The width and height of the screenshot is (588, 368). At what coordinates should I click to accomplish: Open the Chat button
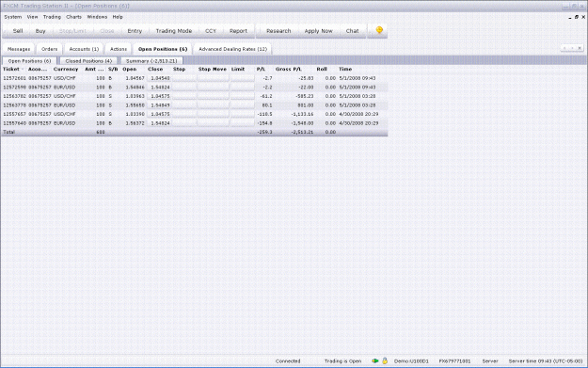(x=352, y=31)
